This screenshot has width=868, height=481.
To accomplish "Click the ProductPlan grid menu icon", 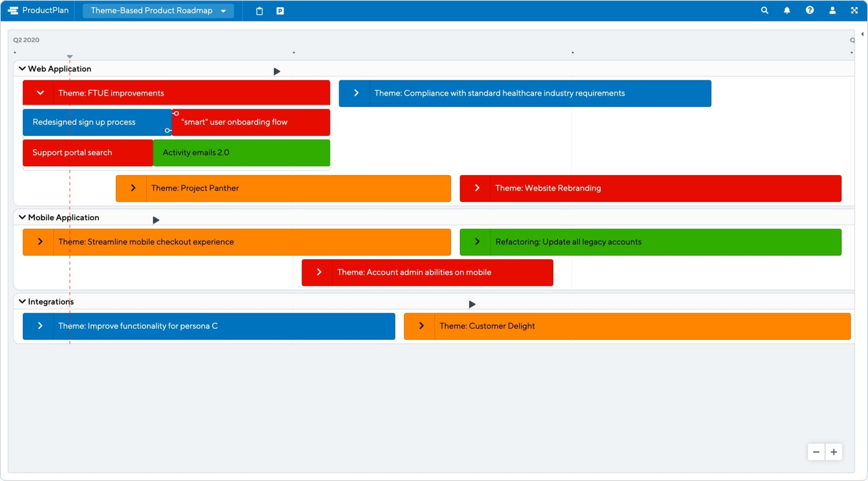I will [11, 10].
